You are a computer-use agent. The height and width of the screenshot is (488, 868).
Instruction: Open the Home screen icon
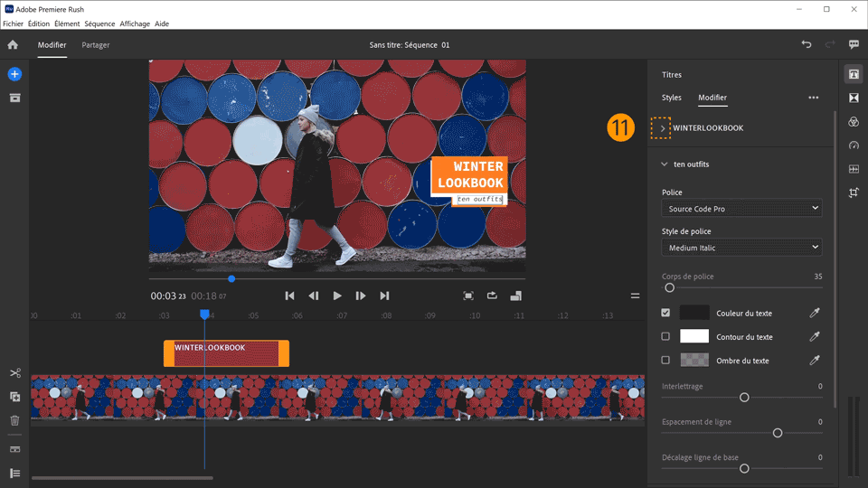coord(13,44)
